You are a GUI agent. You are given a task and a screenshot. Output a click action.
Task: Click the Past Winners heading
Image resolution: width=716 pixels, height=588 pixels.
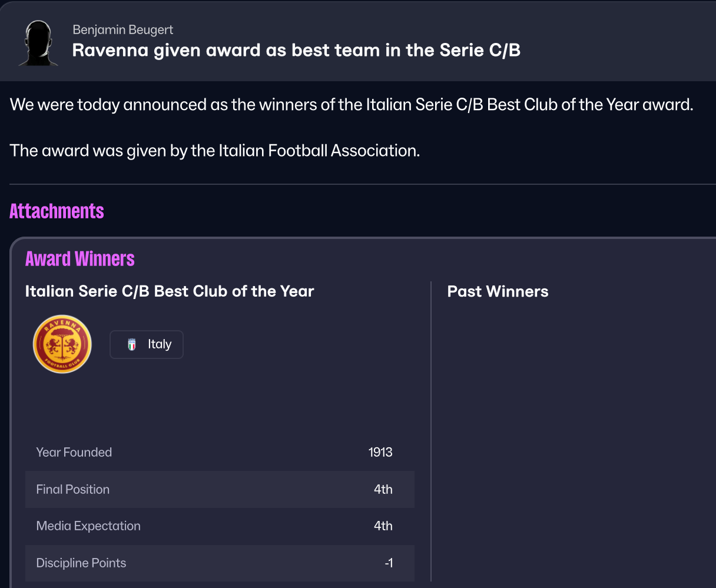[x=498, y=291]
